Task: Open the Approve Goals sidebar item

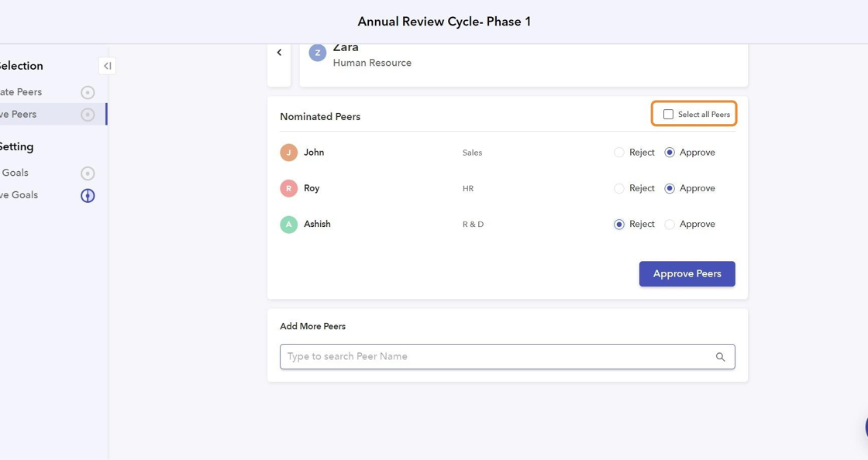Action: pyautogui.click(x=19, y=195)
